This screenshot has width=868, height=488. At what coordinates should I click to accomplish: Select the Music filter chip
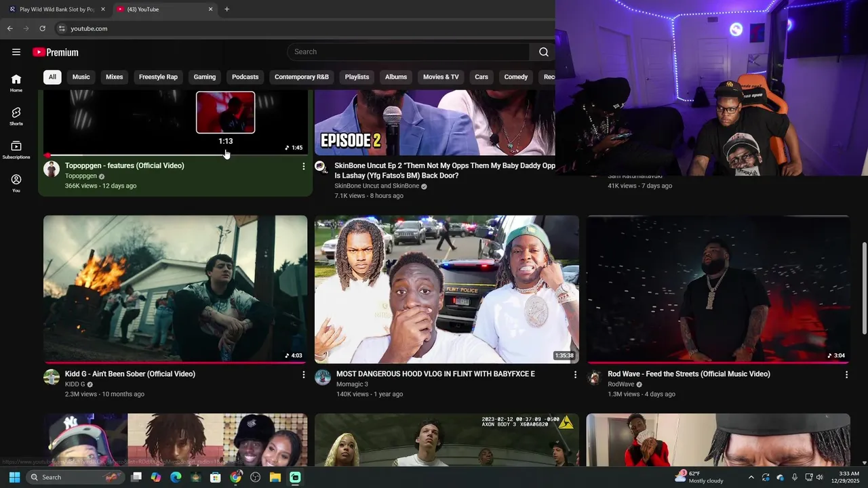pyautogui.click(x=81, y=77)
